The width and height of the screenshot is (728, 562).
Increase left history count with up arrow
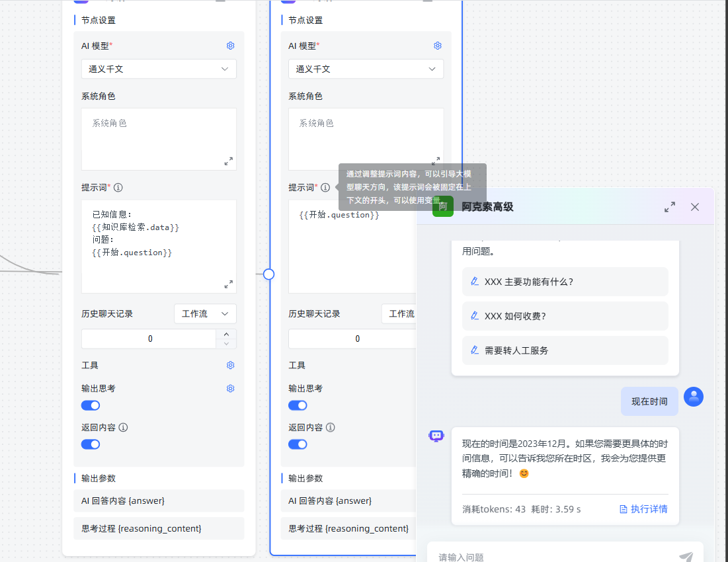tap(226, 334)
